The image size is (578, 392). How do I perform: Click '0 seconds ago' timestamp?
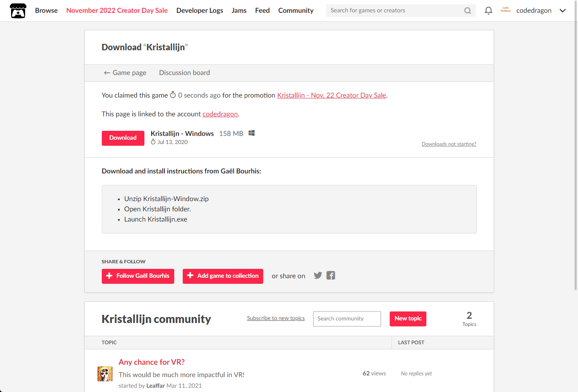point(199,95)
